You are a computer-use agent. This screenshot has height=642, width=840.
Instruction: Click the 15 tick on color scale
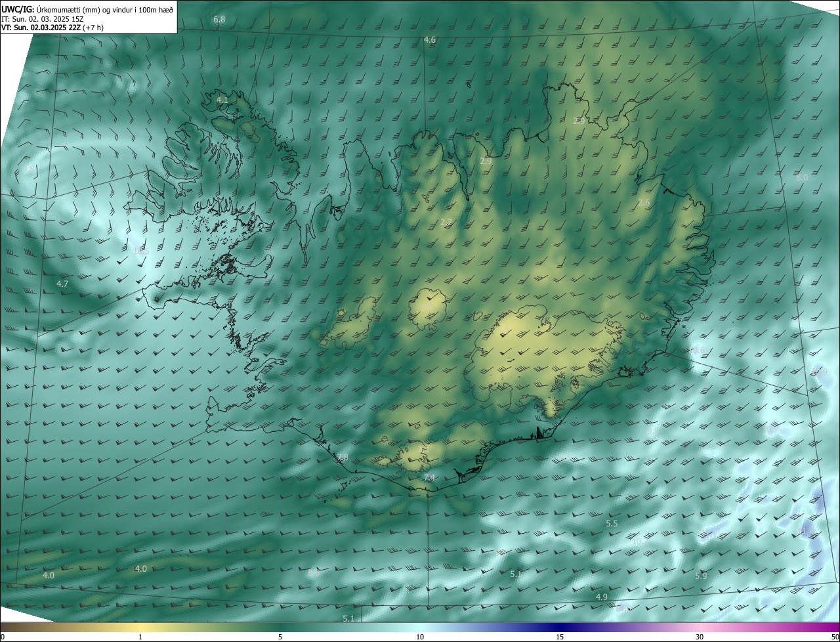(560, 637)
